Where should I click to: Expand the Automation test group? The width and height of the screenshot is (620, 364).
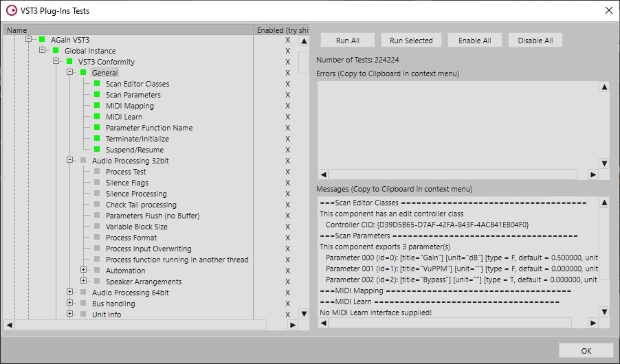tap(83, 269)
